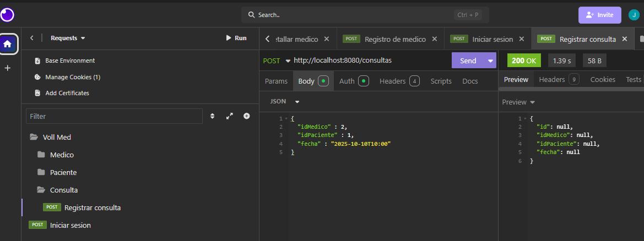Image resolution: width=644 pixels, height=241 pixels.
Task: Go back with the left chevron
Action: coord(32,38)
